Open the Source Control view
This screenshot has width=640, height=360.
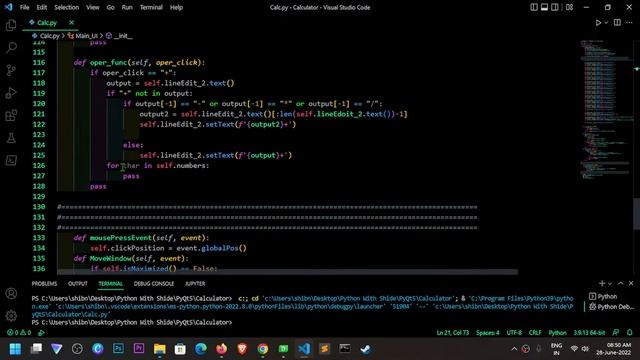click(x=11, y=70)
